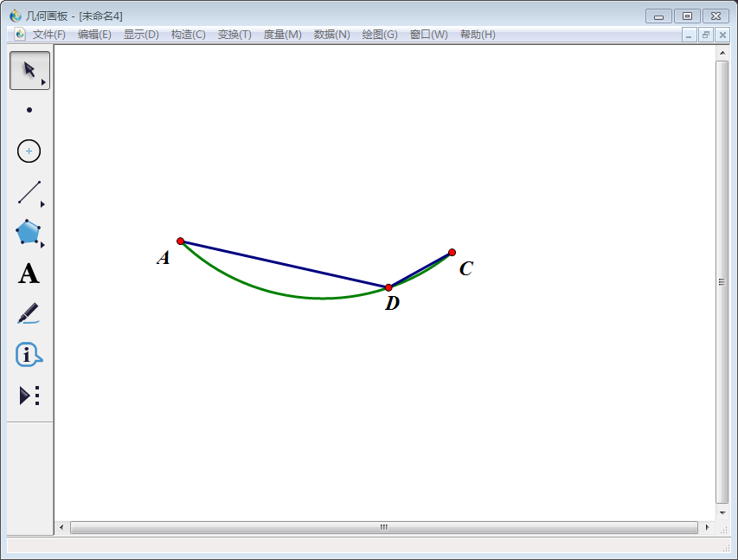Viewport: 738px width, 560px height.
Task: Open the 帮助(H) menu
Action: pos(478,35)
